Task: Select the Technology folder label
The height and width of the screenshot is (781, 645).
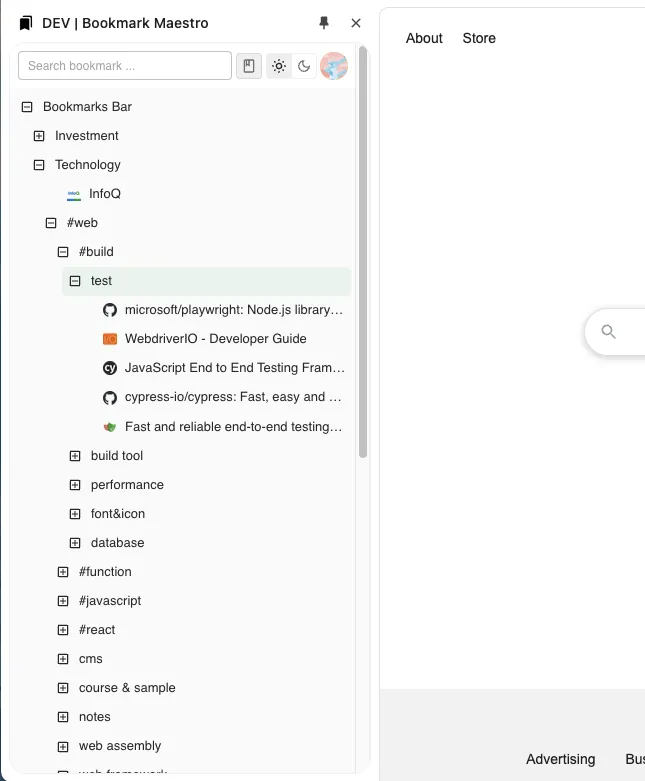Action: [88, 165]
